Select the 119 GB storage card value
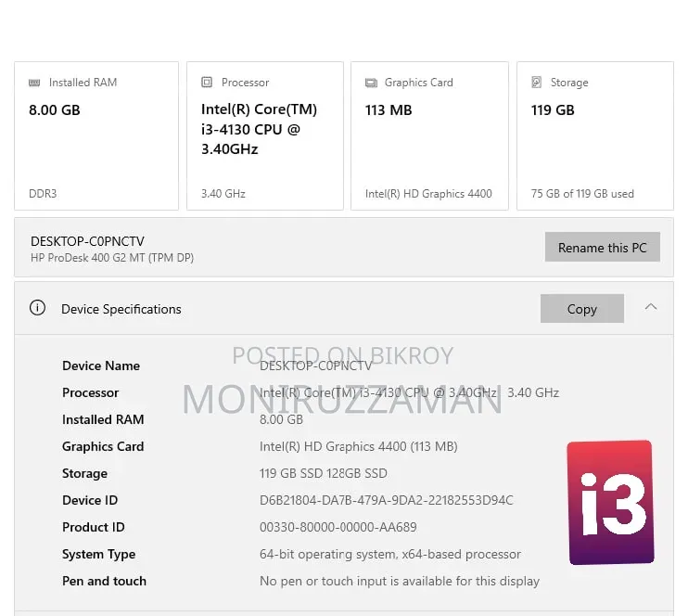The height and width of the screenshot is (616, 688). point(553,109)
